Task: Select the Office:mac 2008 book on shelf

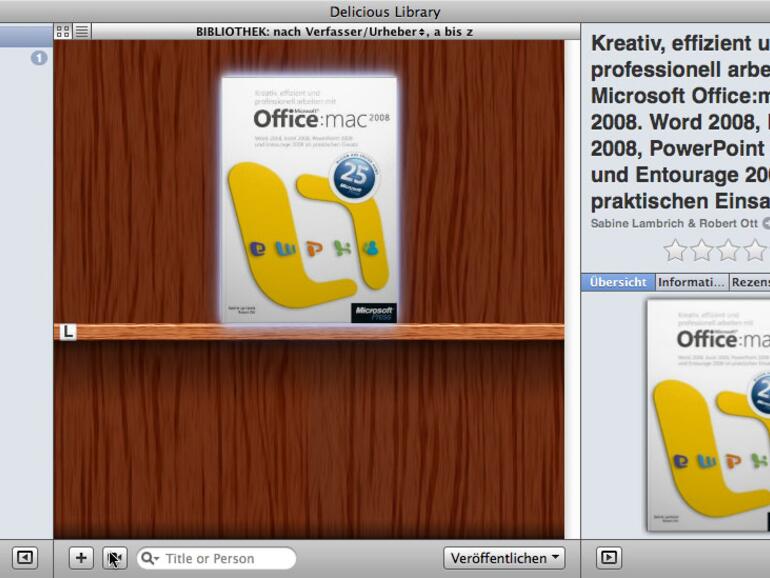Action: (x=309, y=200)
